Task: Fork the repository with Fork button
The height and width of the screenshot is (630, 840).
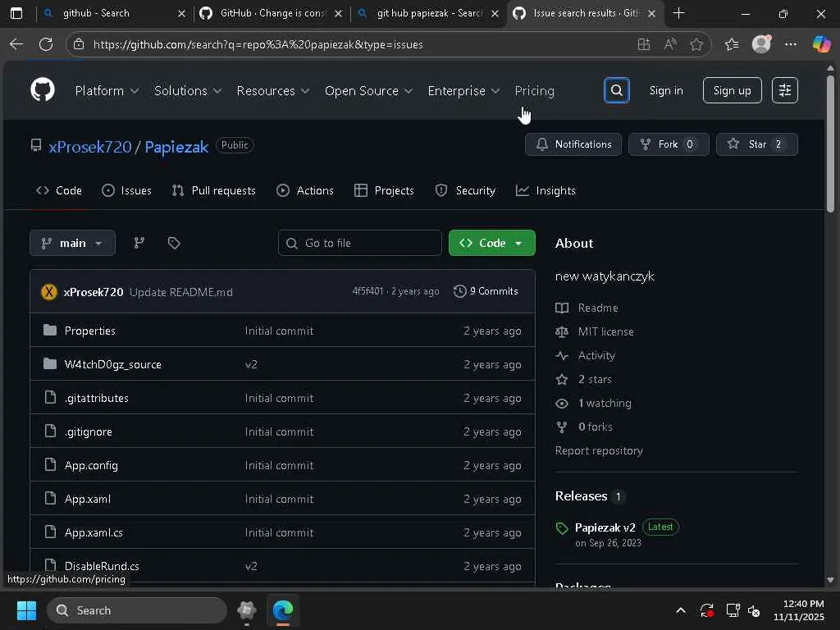Action: click(668, 144)
